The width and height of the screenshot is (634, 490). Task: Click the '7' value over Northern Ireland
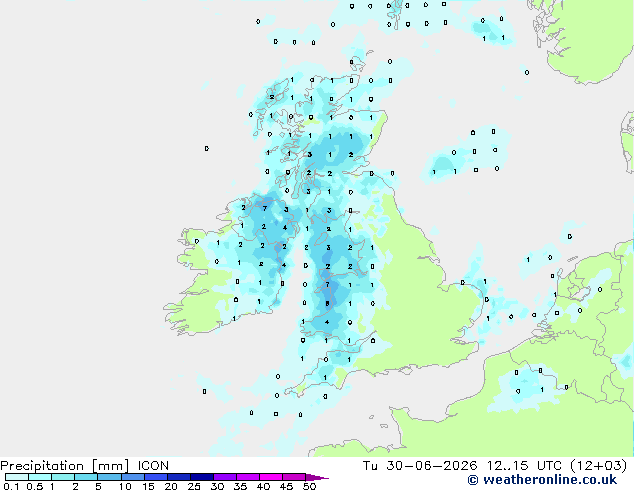coord(265,209)
